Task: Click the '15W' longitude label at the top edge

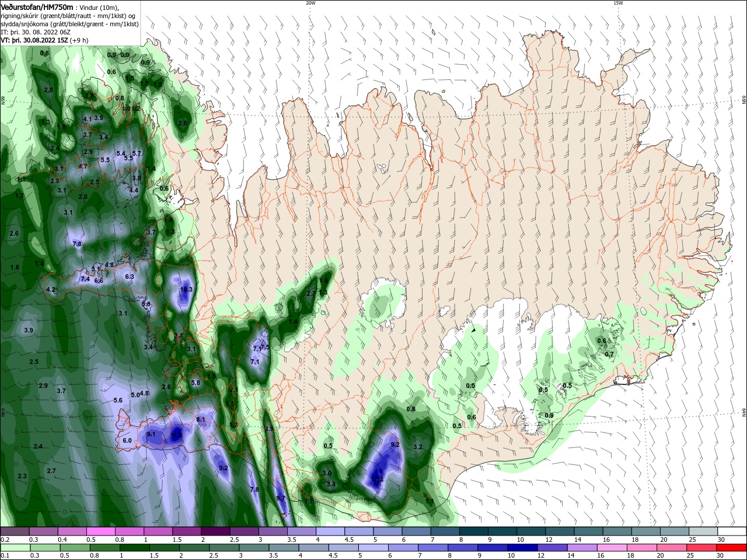Action: 618,3
